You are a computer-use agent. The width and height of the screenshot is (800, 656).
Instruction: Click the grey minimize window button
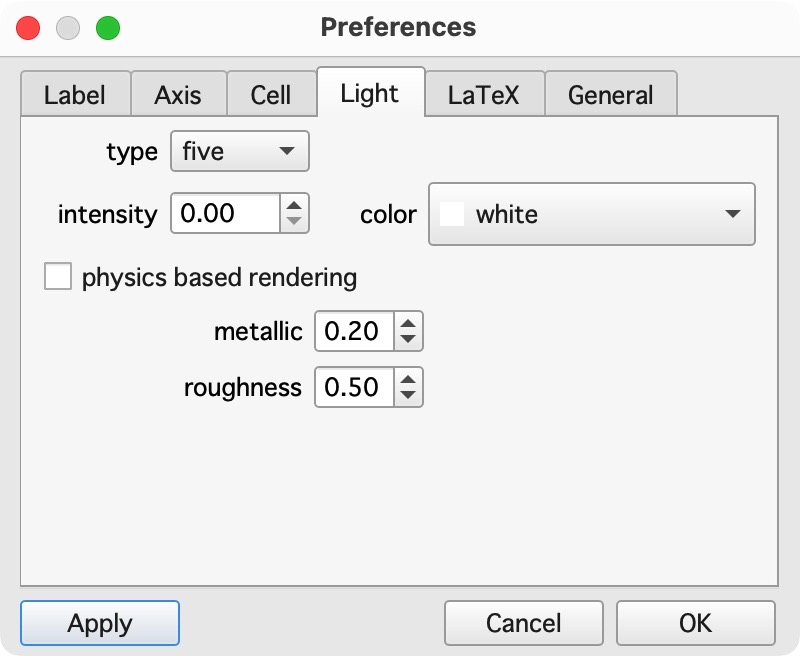68,28
